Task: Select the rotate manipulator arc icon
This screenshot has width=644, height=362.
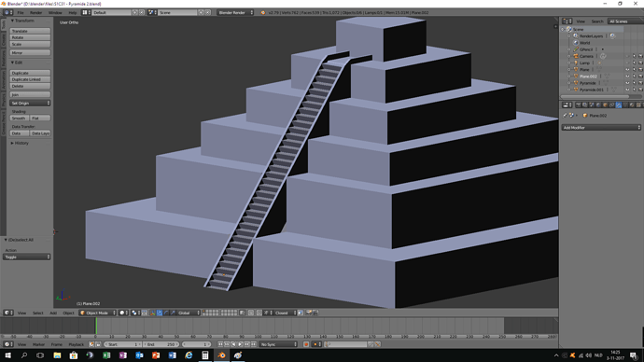Action: (x=166, y=313)
